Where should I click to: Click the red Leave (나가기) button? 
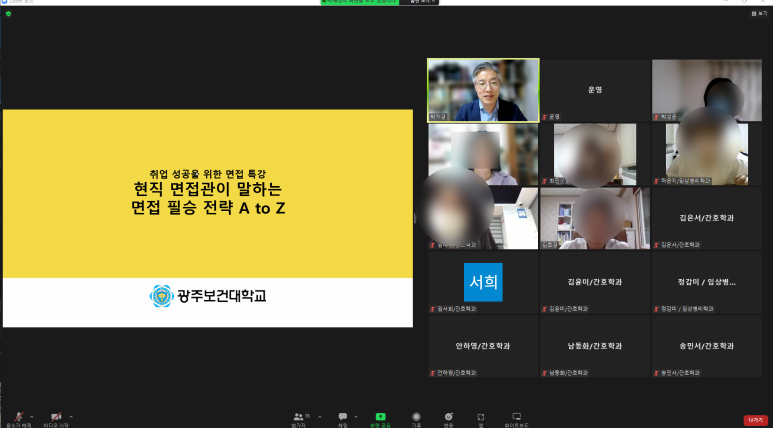(x=755, y=419)
